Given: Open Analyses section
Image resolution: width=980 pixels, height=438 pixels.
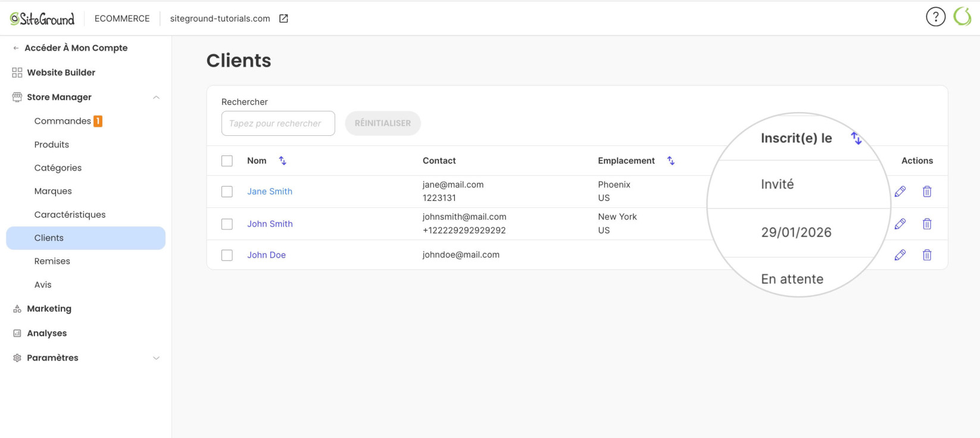Looking at the screenshot, I should (x=47, y=333).
